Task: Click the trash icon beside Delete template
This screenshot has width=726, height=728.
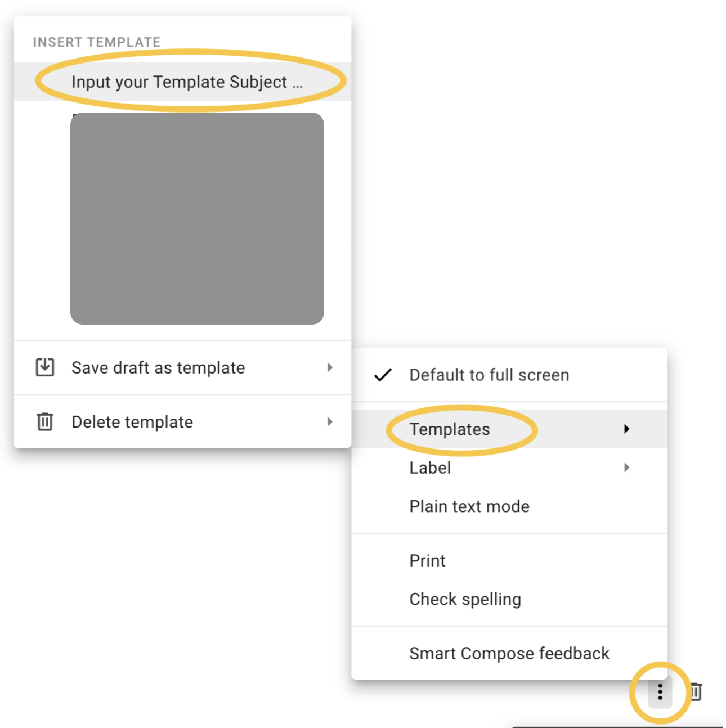Action: (x=44, y=421)
